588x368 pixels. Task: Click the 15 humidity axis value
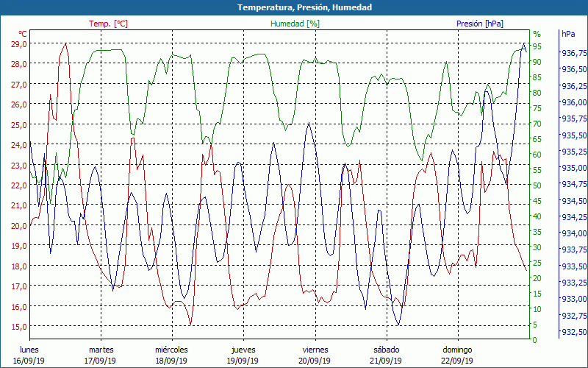pos(537,294)
